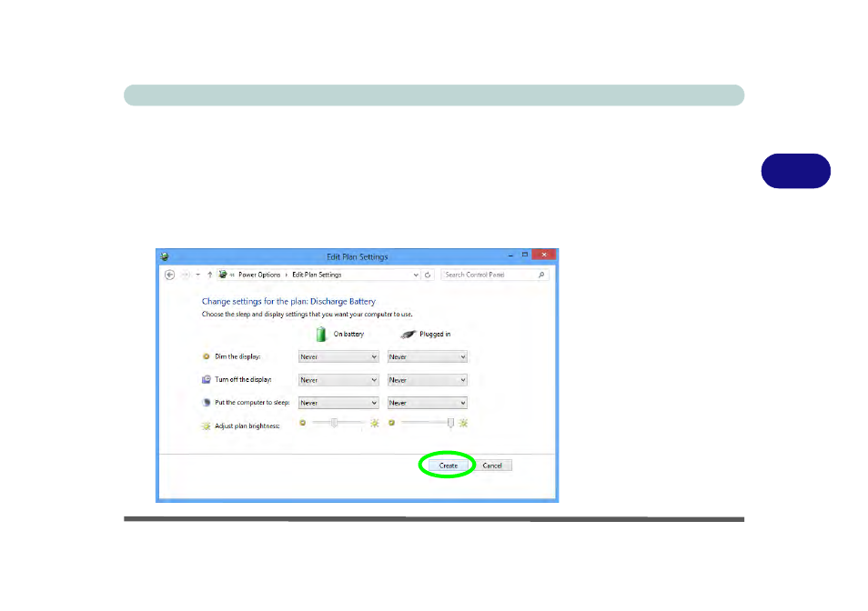Image resolution: width=868 pixels, height=611 pixels.
Task: Close the Edit Plan Settings window
Action: [x=543, y=255]
